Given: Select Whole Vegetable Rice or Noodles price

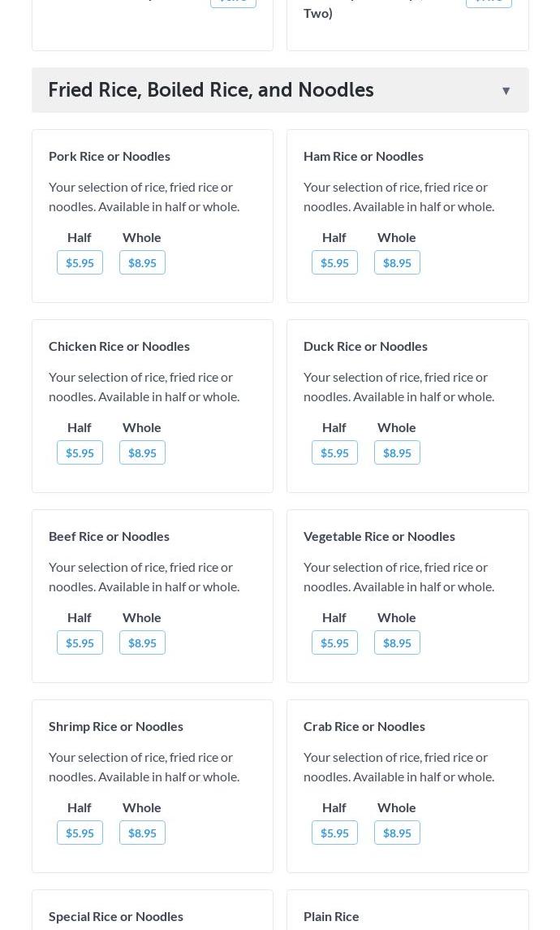Looking at the screenshot, I should (397, 642).
